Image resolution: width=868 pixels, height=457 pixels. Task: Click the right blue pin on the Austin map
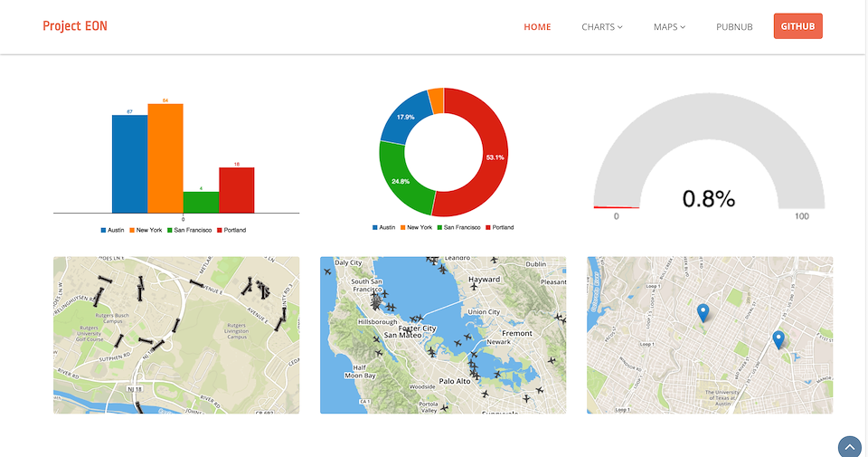coord(778,339)
